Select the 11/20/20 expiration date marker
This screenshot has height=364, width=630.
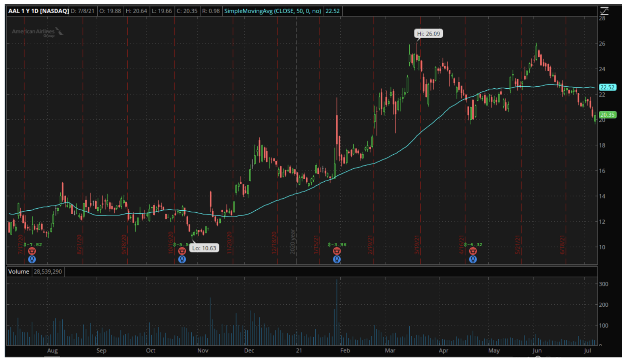(230, 243)
